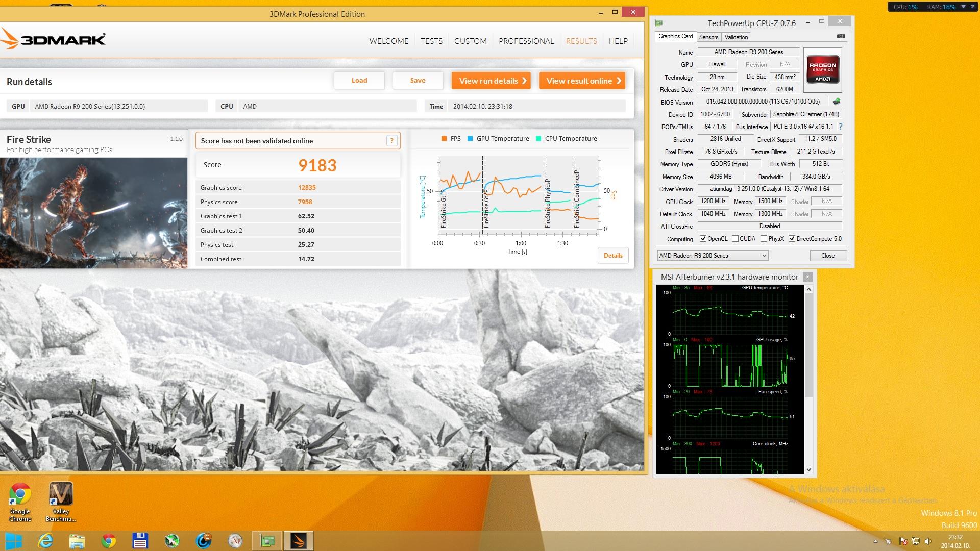The height and width of the screenshot is (551, 980).
Task: Click the Save button in Run details
Action: click(418, 81)
